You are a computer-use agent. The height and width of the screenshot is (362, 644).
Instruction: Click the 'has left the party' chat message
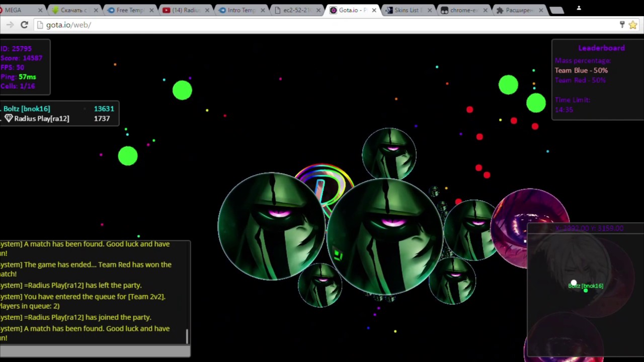71,285
